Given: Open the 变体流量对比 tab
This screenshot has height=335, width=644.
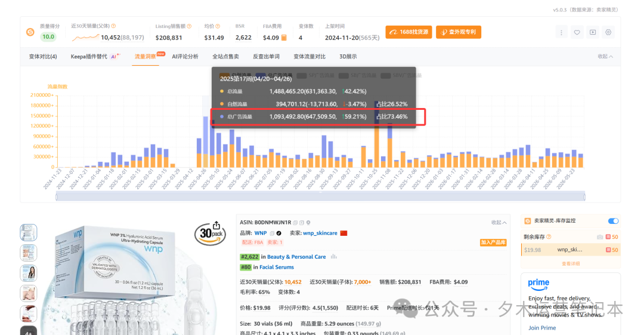Looking at the screenshot, I should (309, 56).
